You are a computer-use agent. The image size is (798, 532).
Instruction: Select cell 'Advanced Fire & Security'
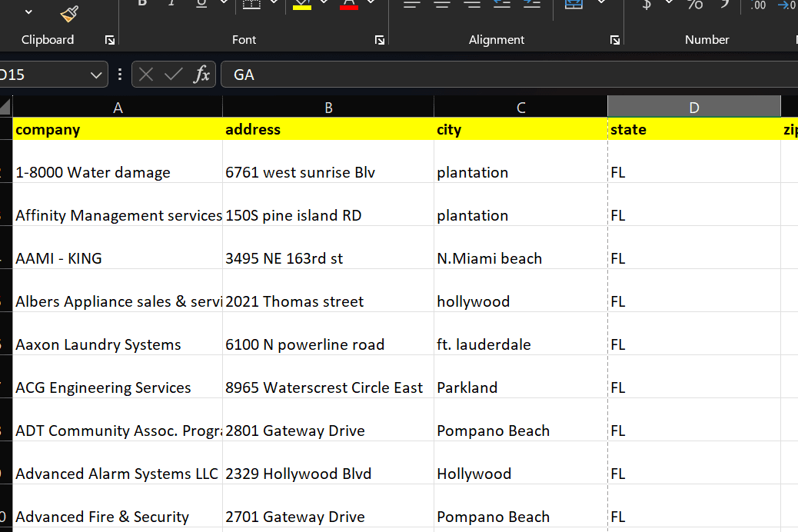pyautogui.click(x=118, y=506)
